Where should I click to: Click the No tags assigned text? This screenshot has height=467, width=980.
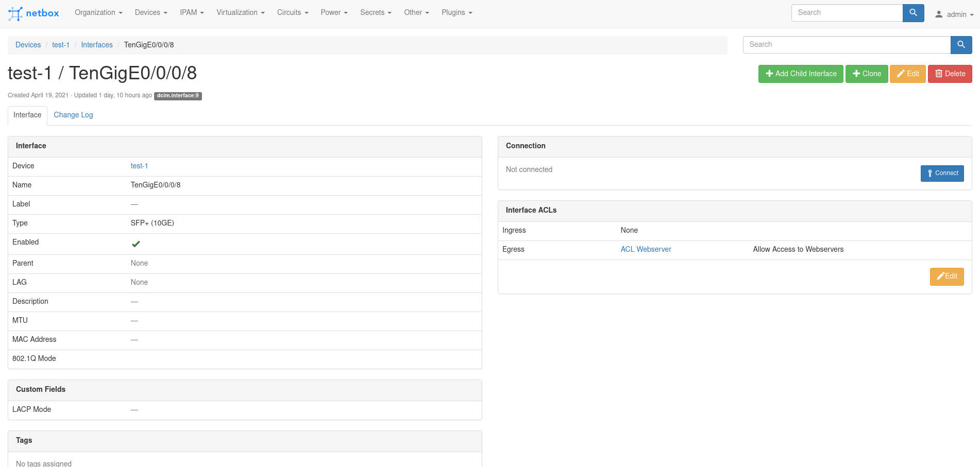click(44, 463)
